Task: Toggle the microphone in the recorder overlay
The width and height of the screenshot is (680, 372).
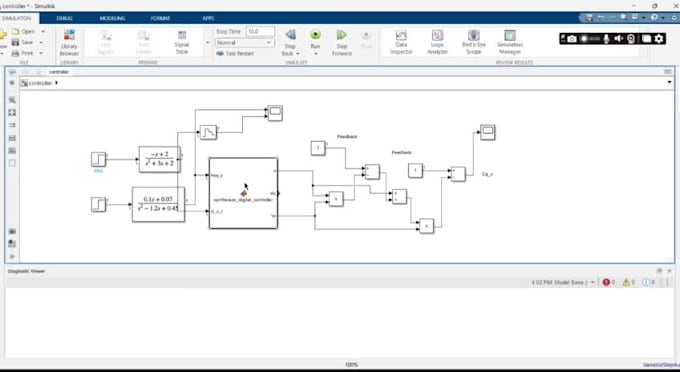Action: pyautogui.click(x=607, y=39)
